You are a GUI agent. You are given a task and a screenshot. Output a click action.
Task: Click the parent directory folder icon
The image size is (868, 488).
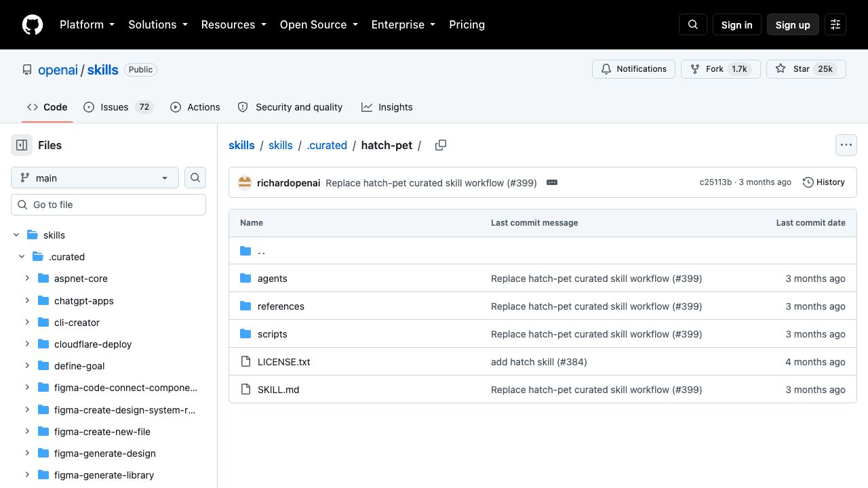click(245, 251)
